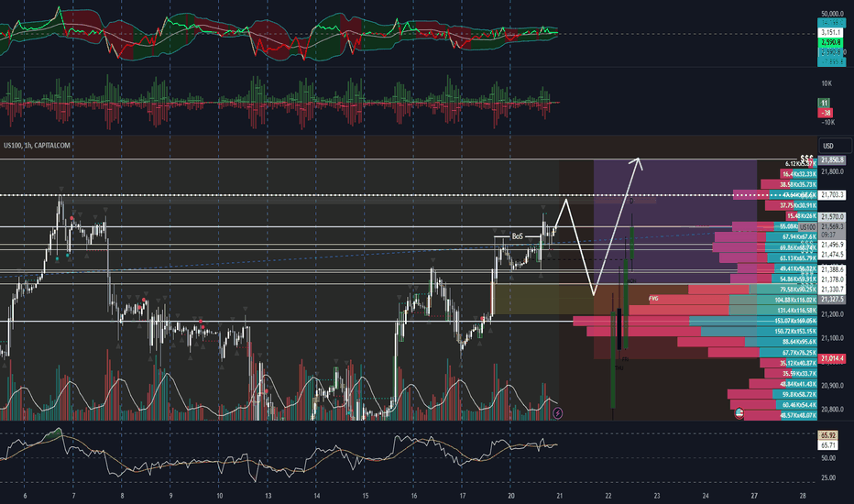The image size is (854, 504).
Task: Click the 50,000.0 scale value
Action: [x=833, y=14]
